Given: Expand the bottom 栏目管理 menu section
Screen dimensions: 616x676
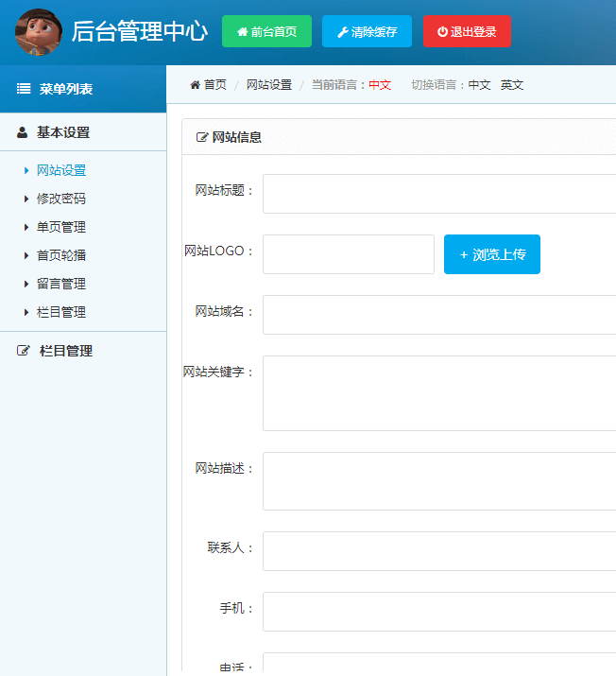Looking at the screenshot, I should pyautogui.click(x=66, y=351).
